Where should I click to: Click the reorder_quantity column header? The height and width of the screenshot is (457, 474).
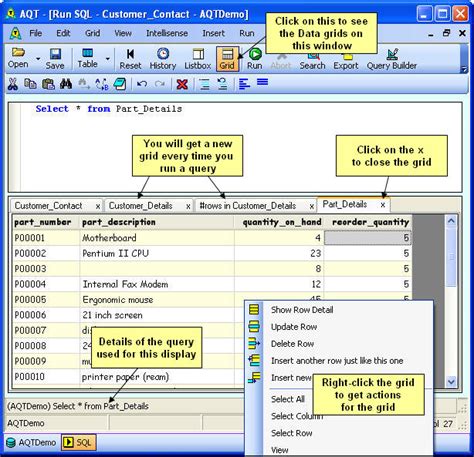tap(368, 222)
